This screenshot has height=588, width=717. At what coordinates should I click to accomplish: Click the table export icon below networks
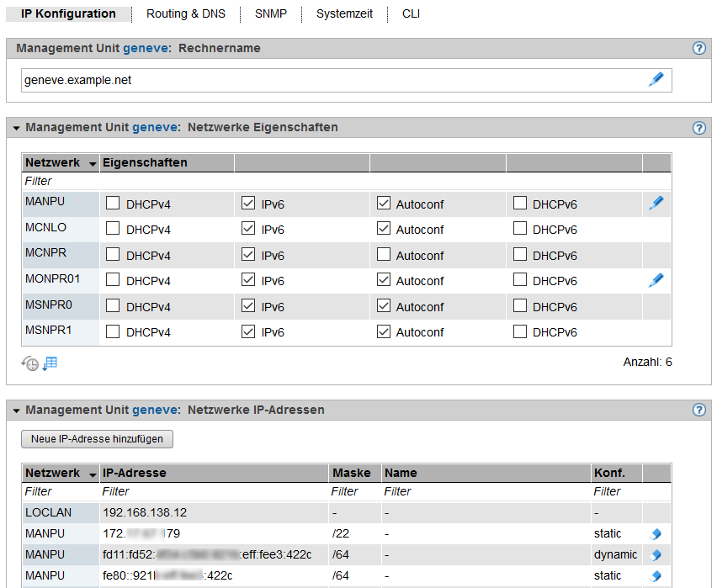[50, 363]
